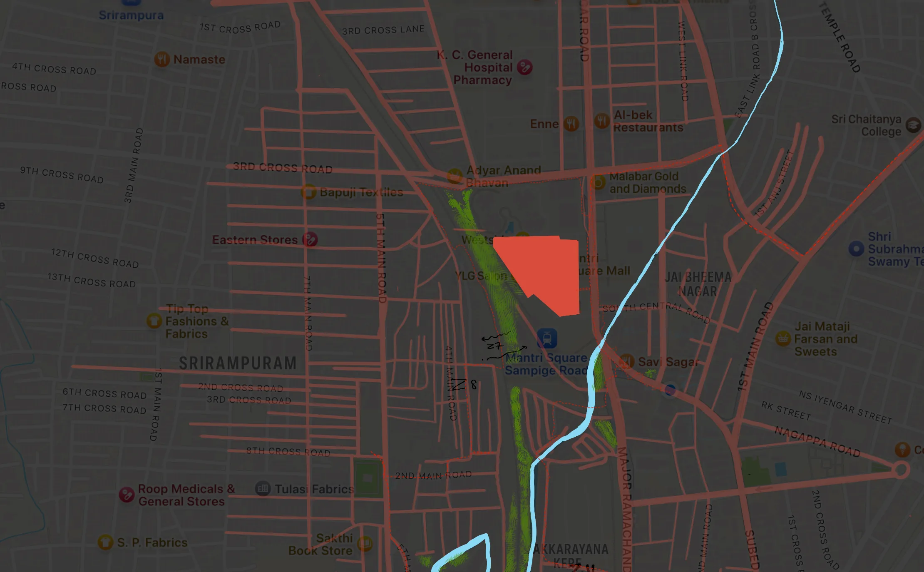924x572 pixels.
Task: Open the Bapuji Textiles shop icon
Action: [308, 192]
